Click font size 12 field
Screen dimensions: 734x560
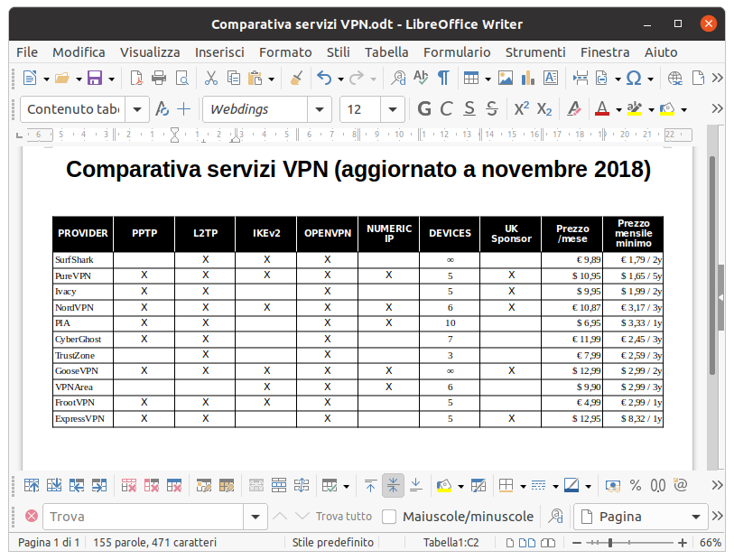tap(360, 109)
